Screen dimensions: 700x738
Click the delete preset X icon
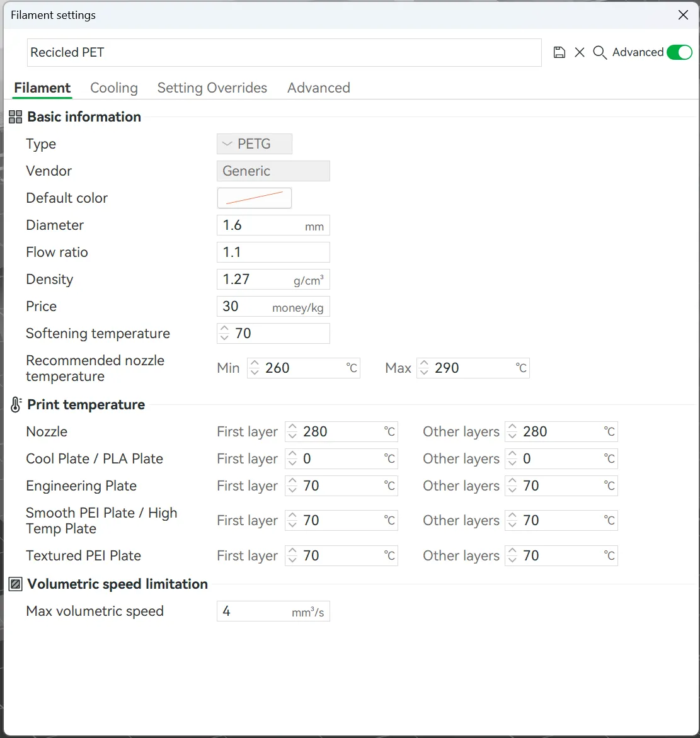point(580,52)
